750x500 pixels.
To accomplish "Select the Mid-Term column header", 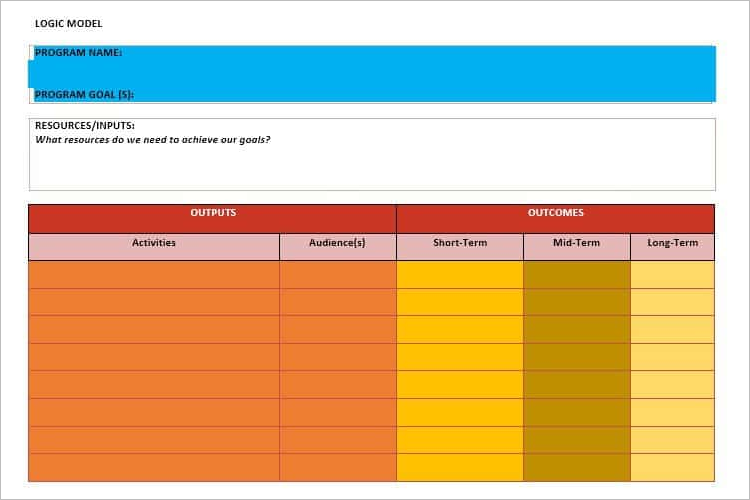I will click(577, 247).
